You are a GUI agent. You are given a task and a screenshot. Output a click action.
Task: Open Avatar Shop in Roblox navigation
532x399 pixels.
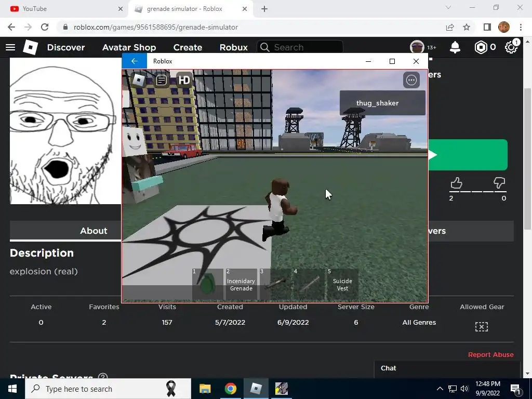tap(129, 47)
